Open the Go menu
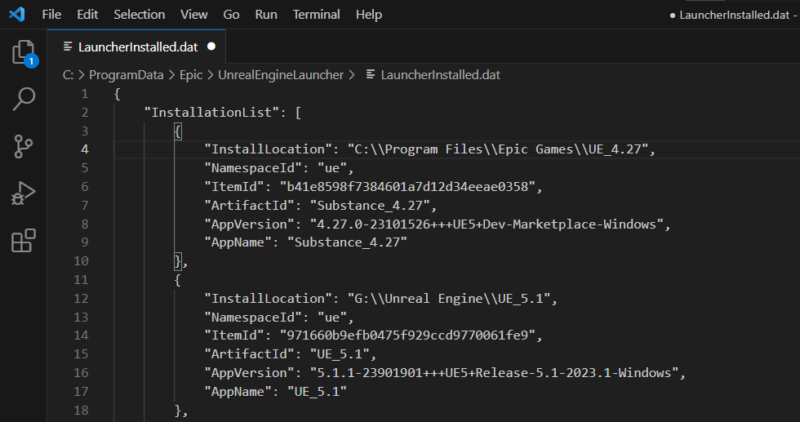 (231, 14)
